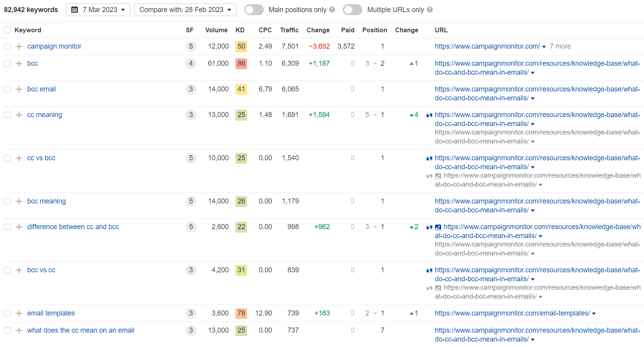Viewport: 644px width, 347px height.
Task: Click calendar icon in the 7 Mar 2023 picker
Action: 75,10
